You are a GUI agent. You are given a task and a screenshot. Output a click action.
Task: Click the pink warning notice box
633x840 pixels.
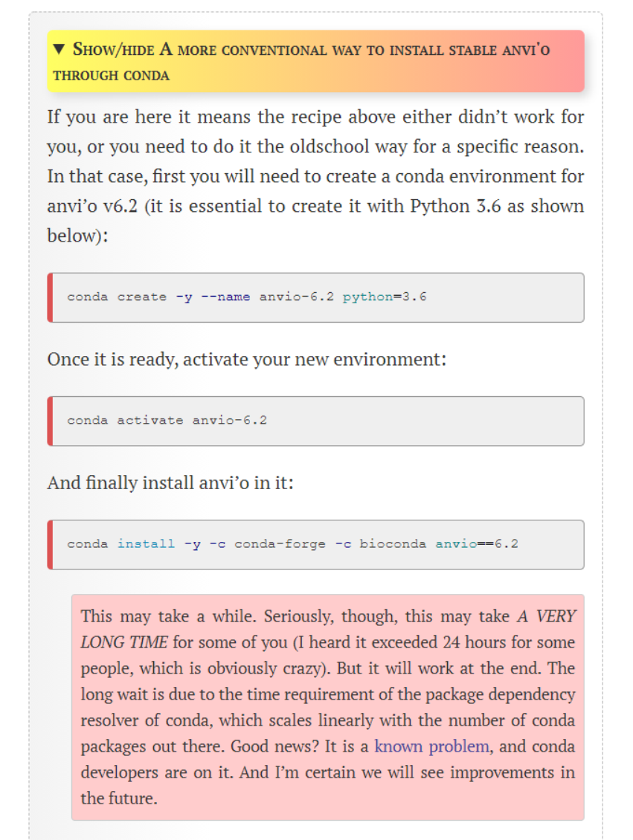point(327,706)
